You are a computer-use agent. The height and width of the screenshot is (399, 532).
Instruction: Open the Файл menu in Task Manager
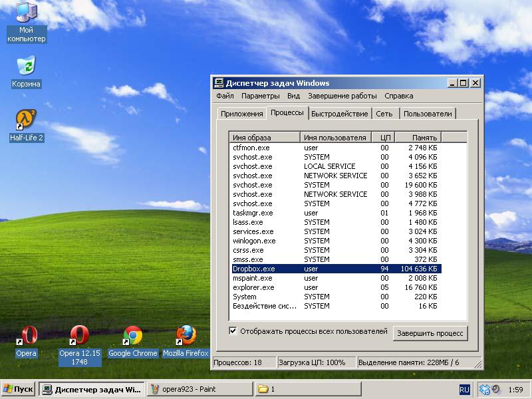(225, 96)
